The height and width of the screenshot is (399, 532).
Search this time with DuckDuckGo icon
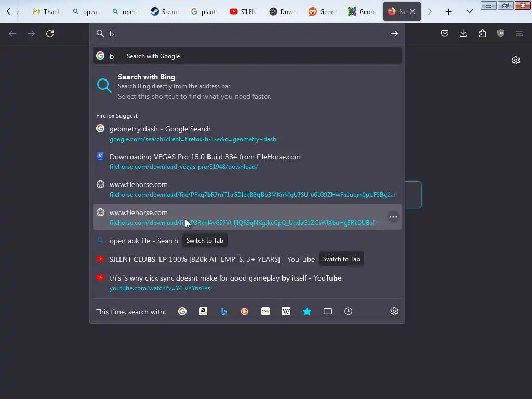pyautogui.click(x=244, y=311)
